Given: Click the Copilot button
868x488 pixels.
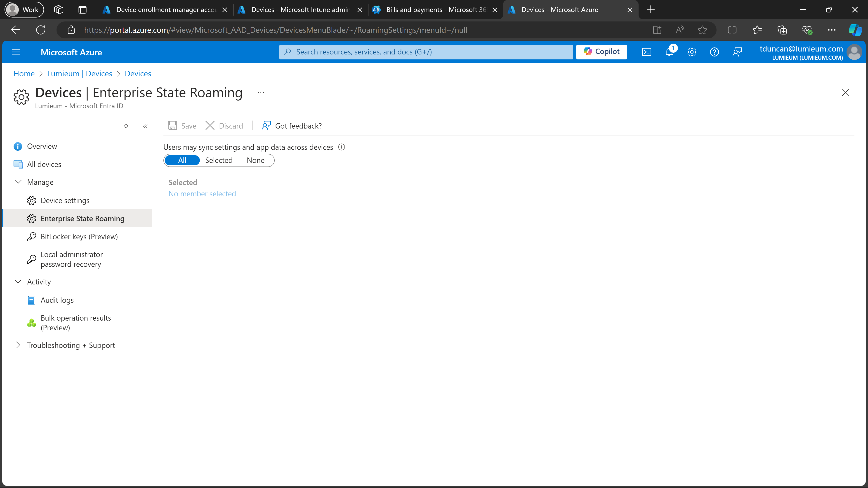Looking at the screenshot, I should (x=601, y=52).
